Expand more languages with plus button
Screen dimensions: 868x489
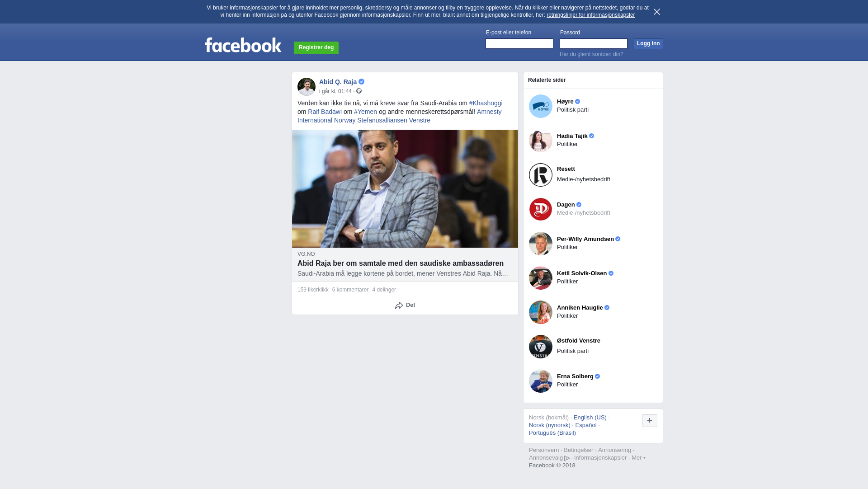pos(650,421)
